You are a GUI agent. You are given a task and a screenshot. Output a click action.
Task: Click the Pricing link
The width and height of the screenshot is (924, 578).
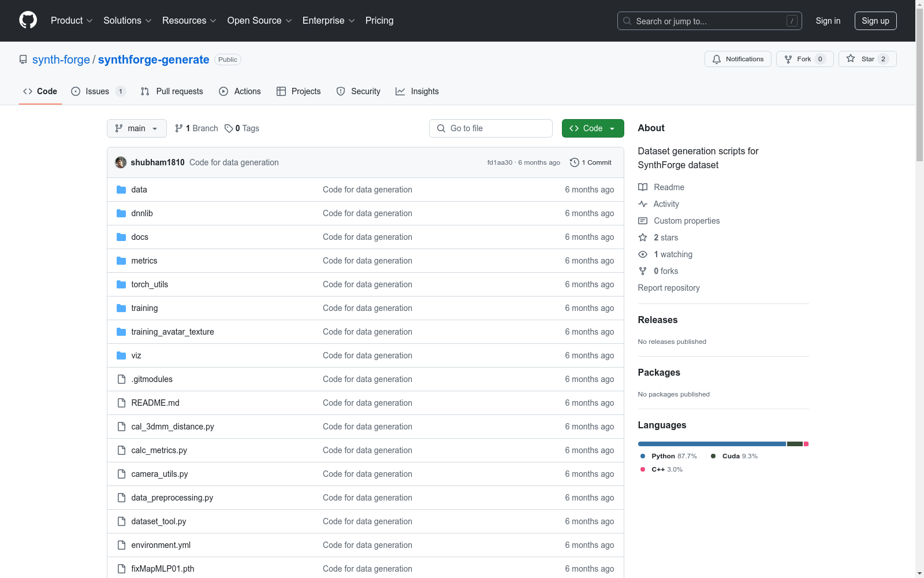[x=379, y=20]
